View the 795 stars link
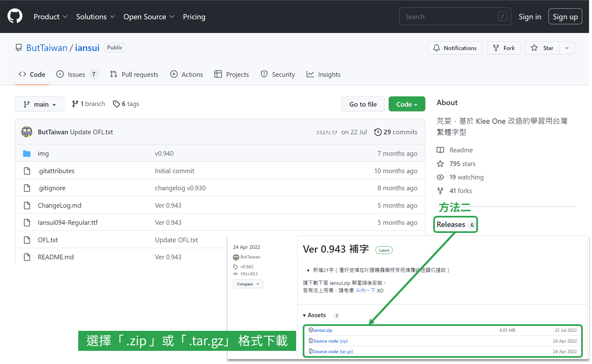 456,164
